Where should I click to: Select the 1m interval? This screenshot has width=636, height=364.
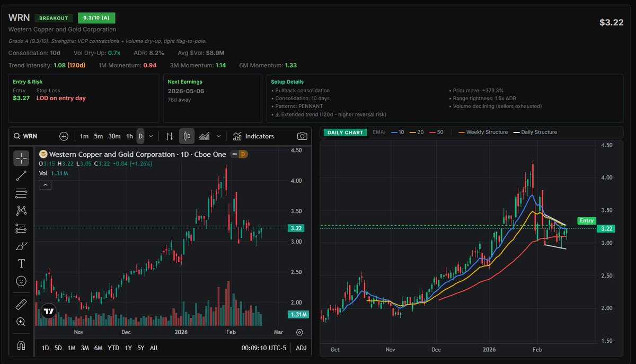[x=84, y=136]
